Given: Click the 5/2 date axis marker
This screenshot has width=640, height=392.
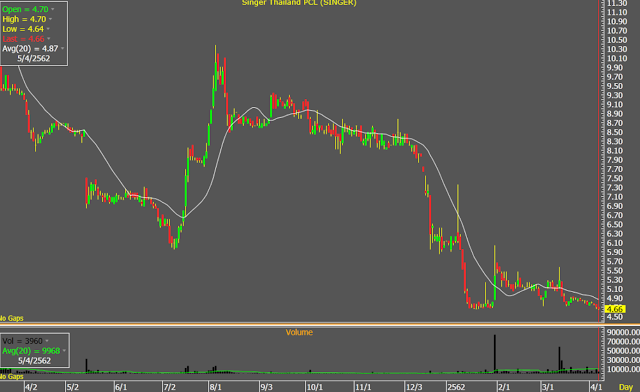Looking at the screenshot, I should tap(73, 387).
